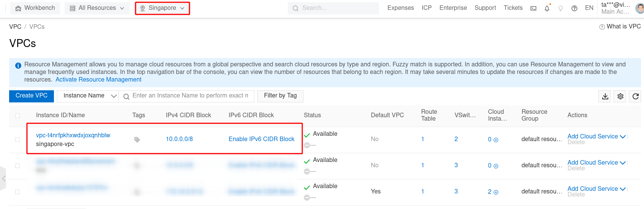Check the default VPC row checkbox
Screen dimensions: 644x209
point(17,192)
